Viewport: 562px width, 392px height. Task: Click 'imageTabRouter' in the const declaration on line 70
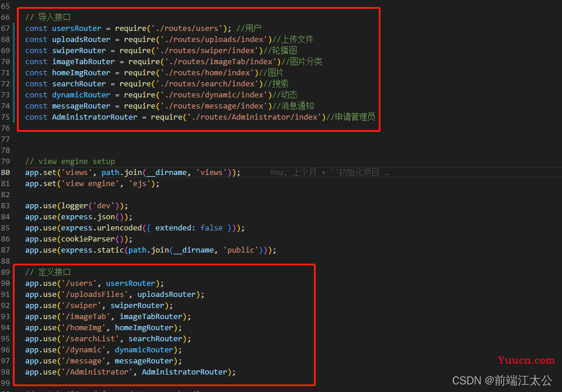[x=83, y=62]
